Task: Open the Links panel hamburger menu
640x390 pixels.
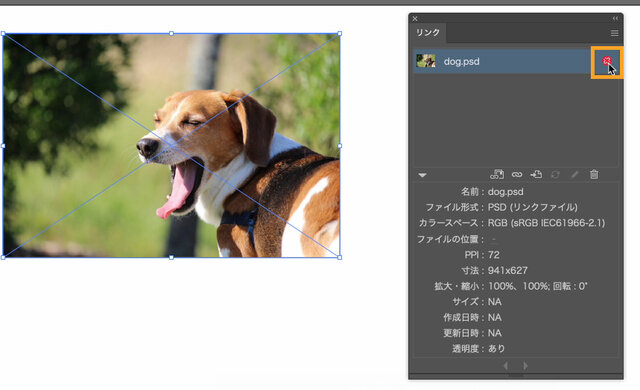Action: click(614, 33)
